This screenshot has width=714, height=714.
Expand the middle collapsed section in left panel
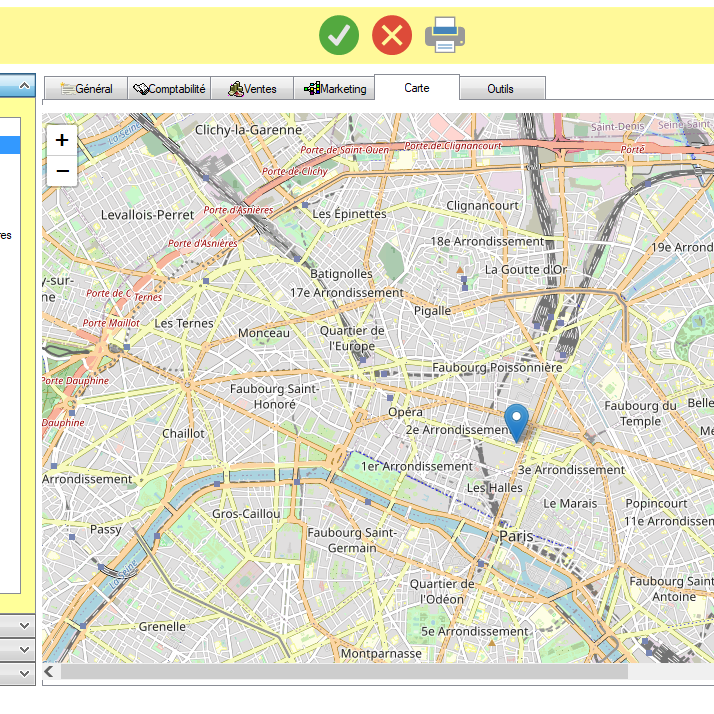(x=24, y=649)
